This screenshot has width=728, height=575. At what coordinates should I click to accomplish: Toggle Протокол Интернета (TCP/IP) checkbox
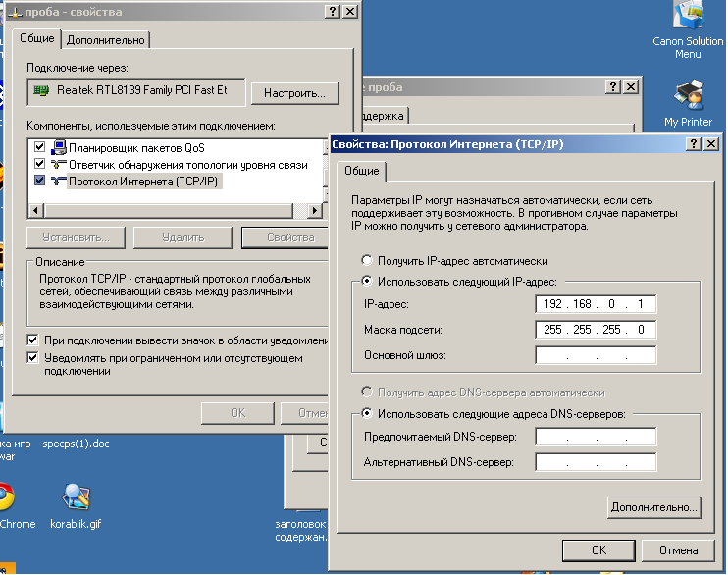(40, 182)
